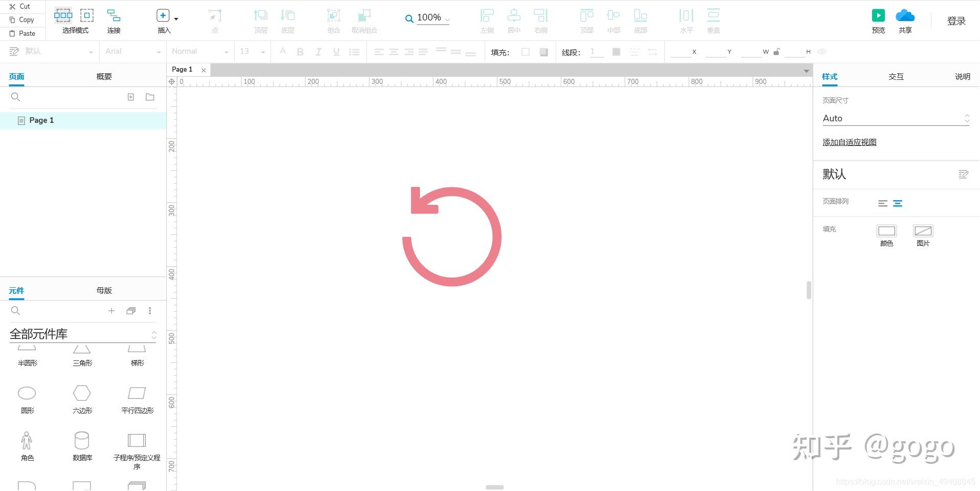This screenshot has width=980, height=491.
Task: Switch to the 概要 outline tab
Action: 104,76
